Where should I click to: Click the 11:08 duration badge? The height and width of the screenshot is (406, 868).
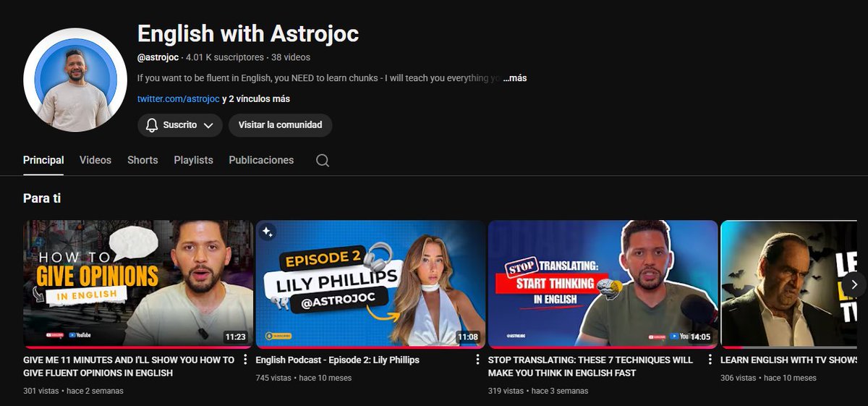click(x=468, y=337)
